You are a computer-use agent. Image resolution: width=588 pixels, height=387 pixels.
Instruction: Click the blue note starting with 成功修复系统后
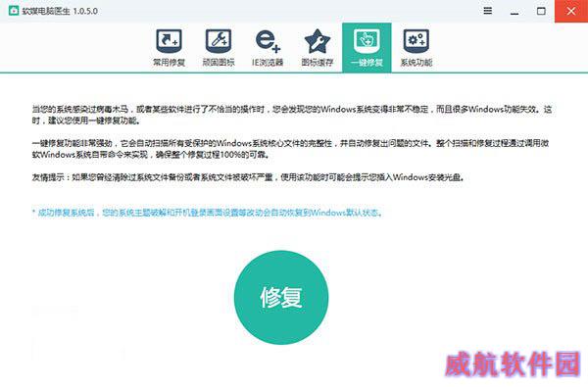pos(208,213)
